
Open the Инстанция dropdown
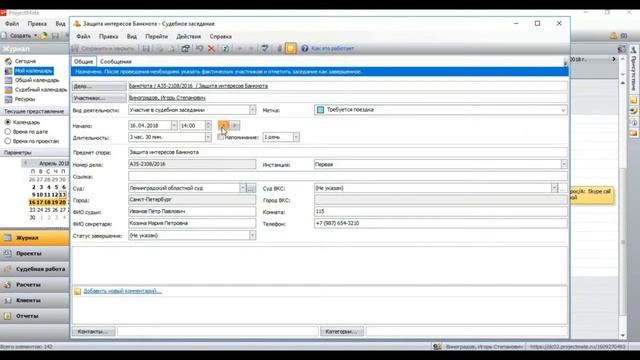[564, 164]
